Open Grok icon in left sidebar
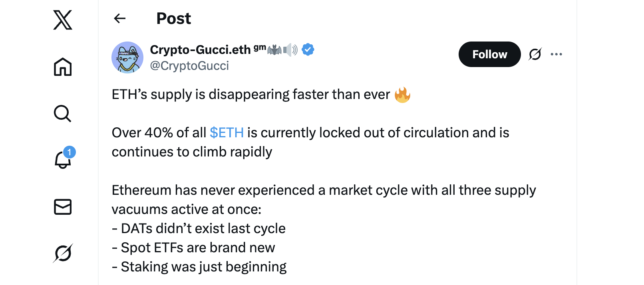 [63, 253]
